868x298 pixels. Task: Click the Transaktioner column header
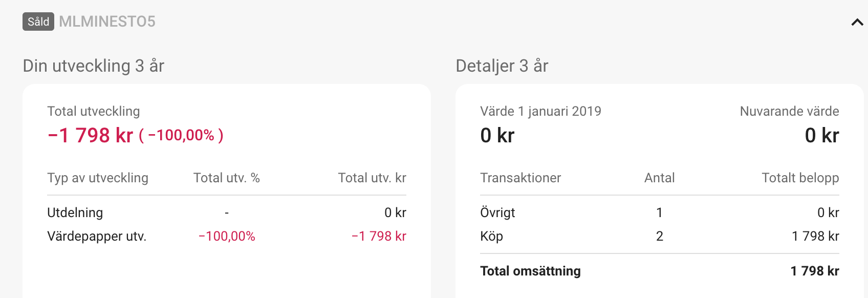[520, 178]
